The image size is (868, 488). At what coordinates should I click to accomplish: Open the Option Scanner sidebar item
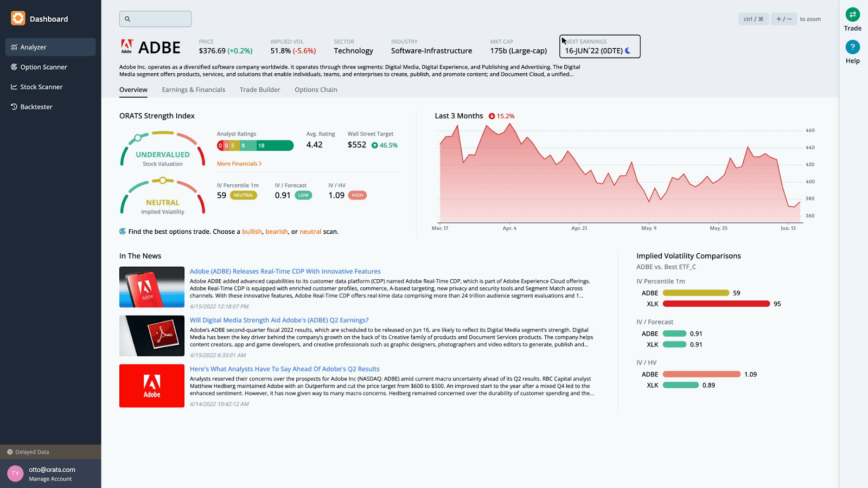(50, 67)
